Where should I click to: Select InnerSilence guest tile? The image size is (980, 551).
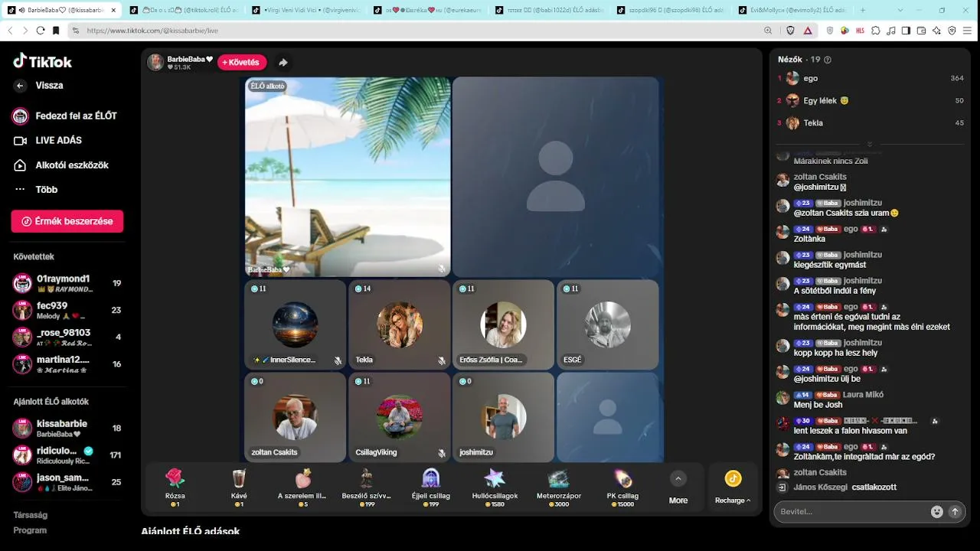(296, 324)
